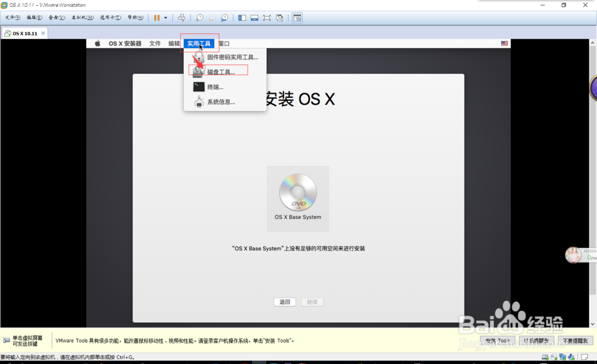Click the scroll down arrow of VM view
The width and height of the screenshot is (597, 364).
[x=592, y=325]
